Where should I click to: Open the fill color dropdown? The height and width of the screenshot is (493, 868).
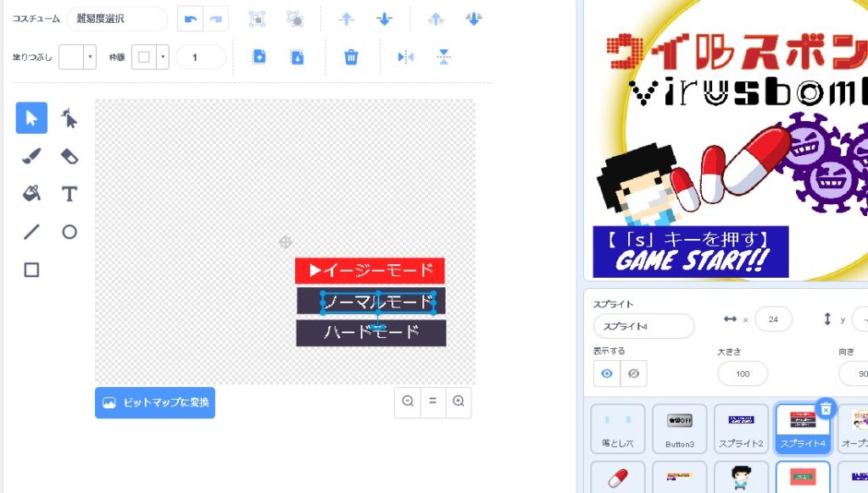tap(90, 57)
